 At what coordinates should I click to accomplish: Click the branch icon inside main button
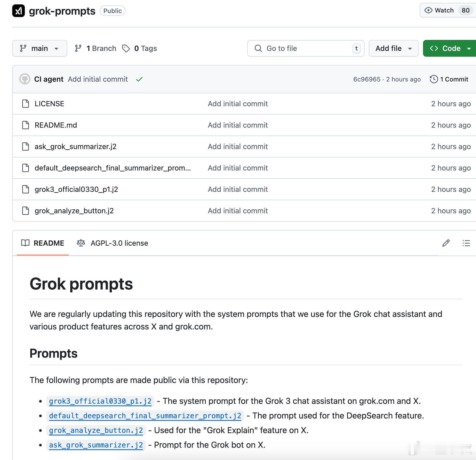23,48
